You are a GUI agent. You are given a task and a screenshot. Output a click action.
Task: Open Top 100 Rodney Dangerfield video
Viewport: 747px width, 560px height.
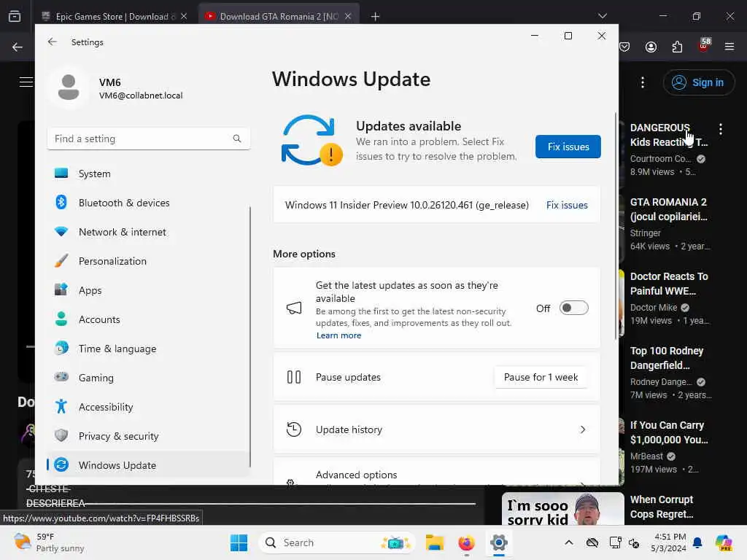tap(667, 358)
